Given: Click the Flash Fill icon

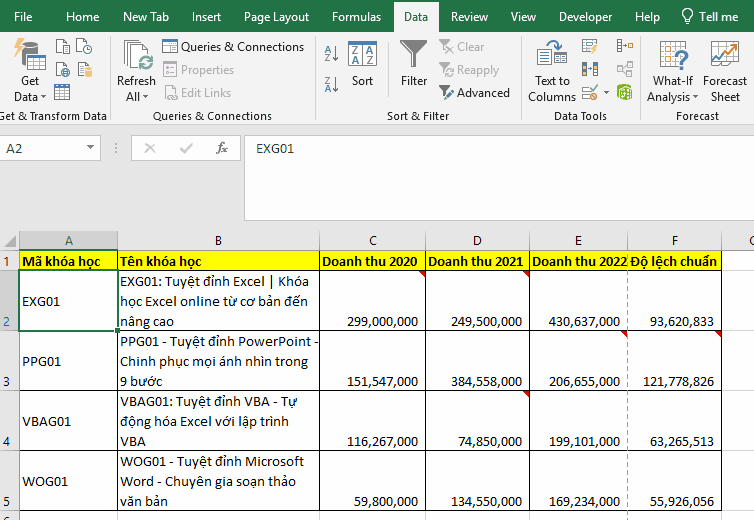Looking at the screenshot, I should [590, 47].
